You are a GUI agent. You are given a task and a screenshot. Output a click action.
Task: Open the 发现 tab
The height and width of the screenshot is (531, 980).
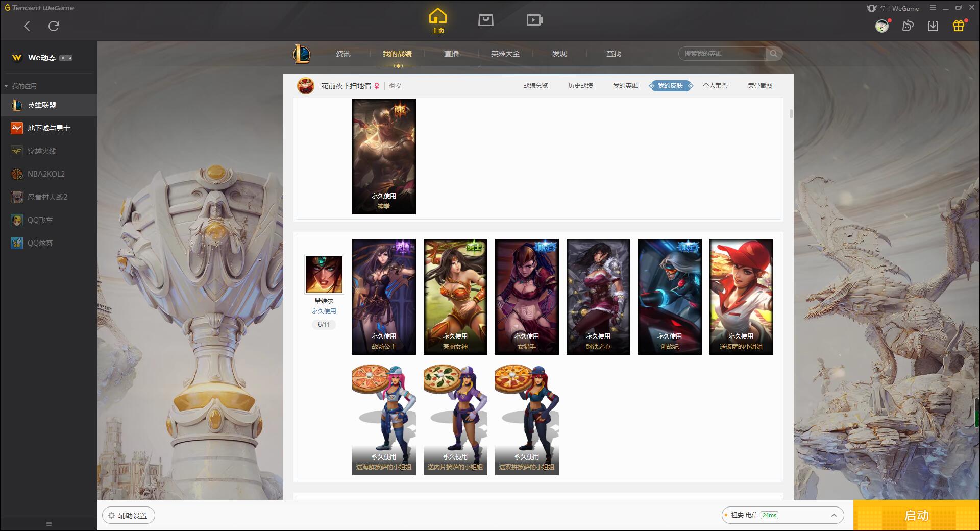(x=559, y=54)
